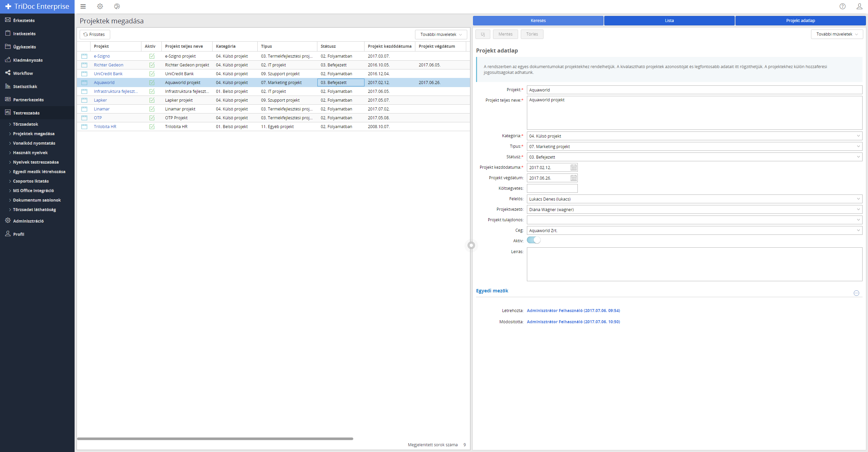Click the hamburger menu icon
Viewport: 868px width, 452px height.
(83, 6)
